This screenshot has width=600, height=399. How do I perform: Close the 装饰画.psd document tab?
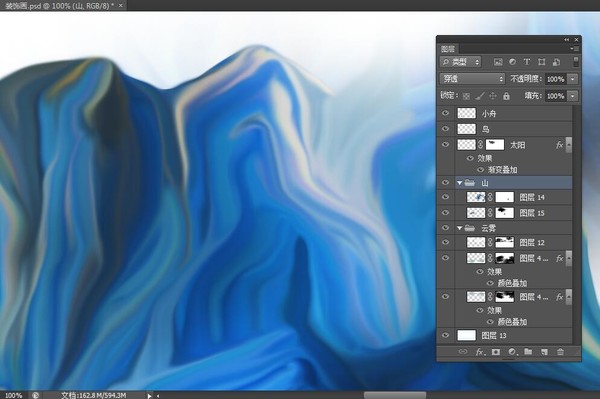point(121,5)
